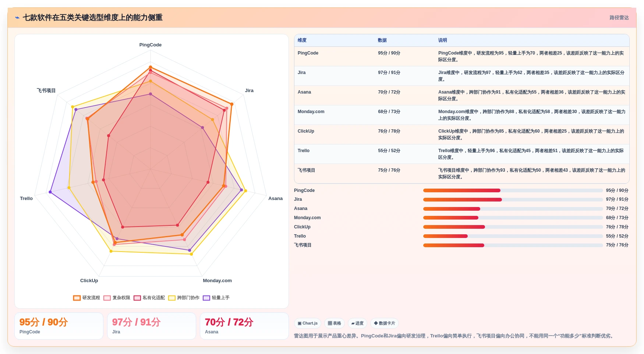Click the 路径雷达 label in header

pos(619,18)
